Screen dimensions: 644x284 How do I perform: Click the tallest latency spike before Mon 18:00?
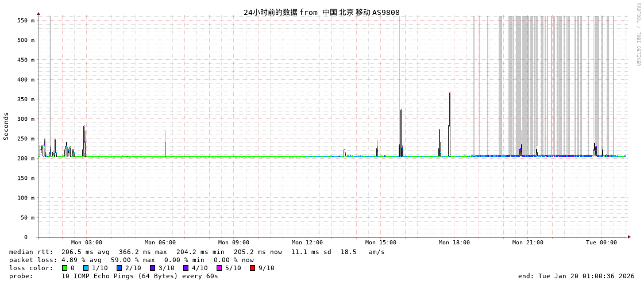(450, 115)
